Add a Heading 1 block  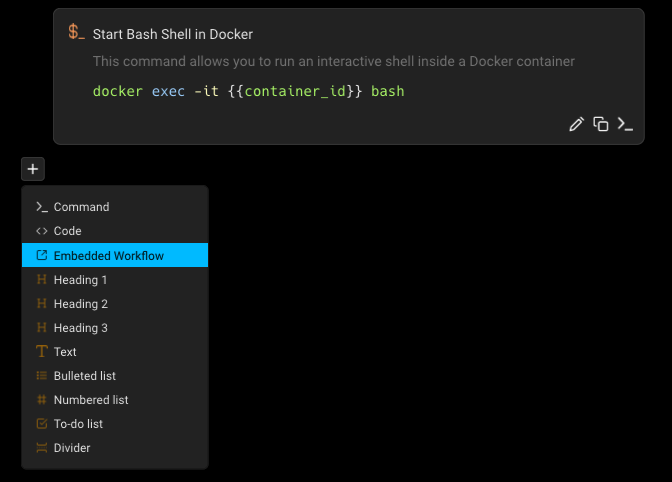(x=80, y=280)
